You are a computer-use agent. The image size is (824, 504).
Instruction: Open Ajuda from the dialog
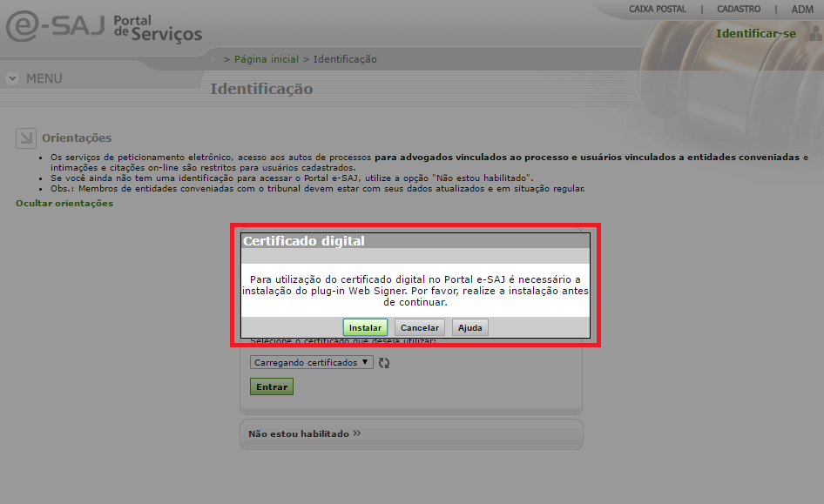[x=469, y=328]
